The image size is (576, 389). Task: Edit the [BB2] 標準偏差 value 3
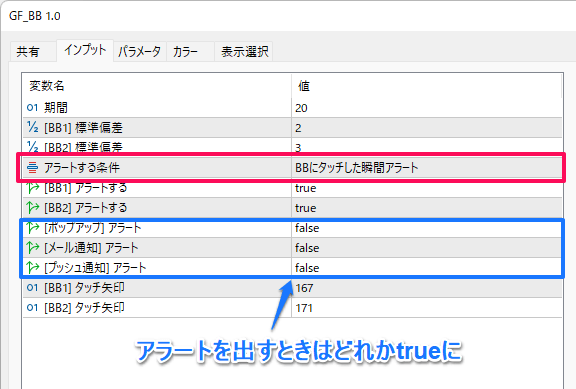coord(427,147)
